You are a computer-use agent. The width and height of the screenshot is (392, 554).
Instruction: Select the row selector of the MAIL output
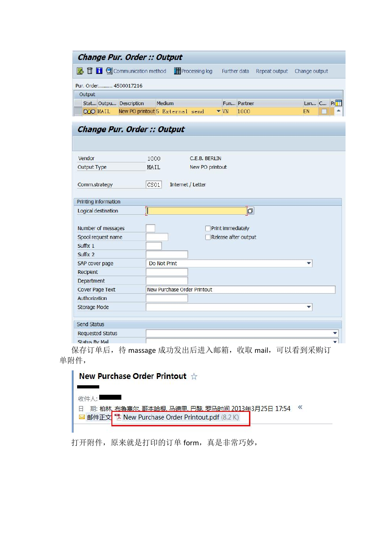[78, 111]
